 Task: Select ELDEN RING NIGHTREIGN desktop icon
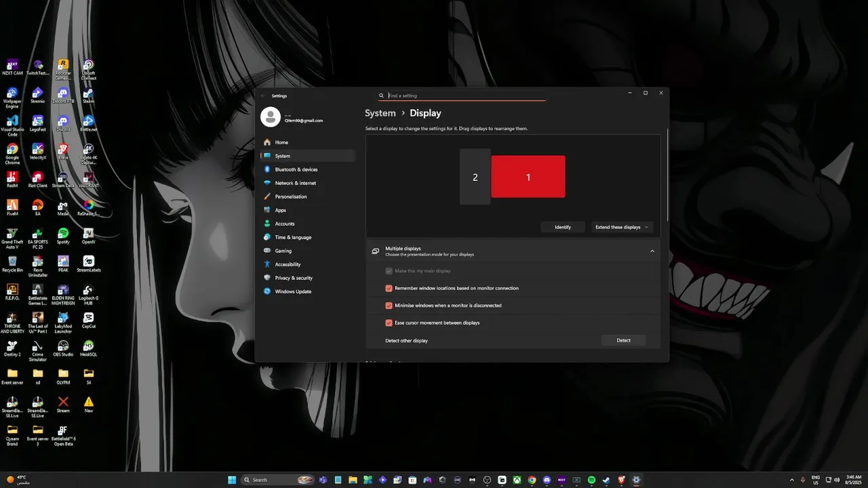click(x=63, y=295)
